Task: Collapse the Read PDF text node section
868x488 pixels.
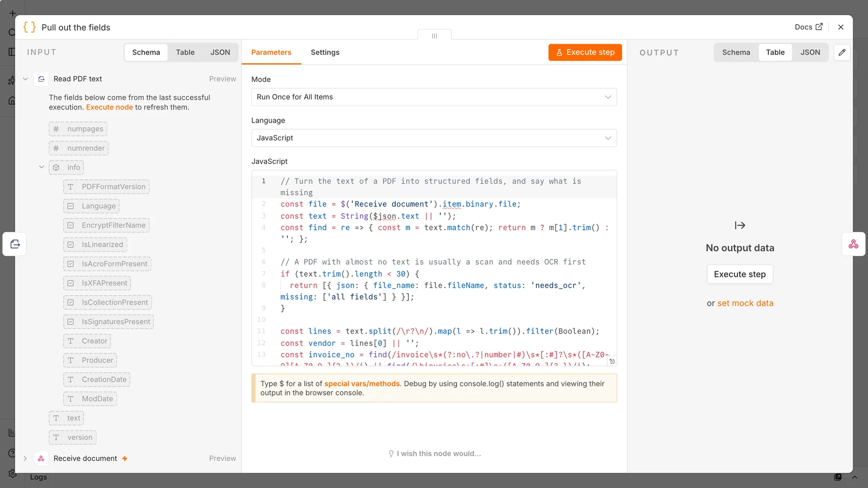Action: [26, 79]
